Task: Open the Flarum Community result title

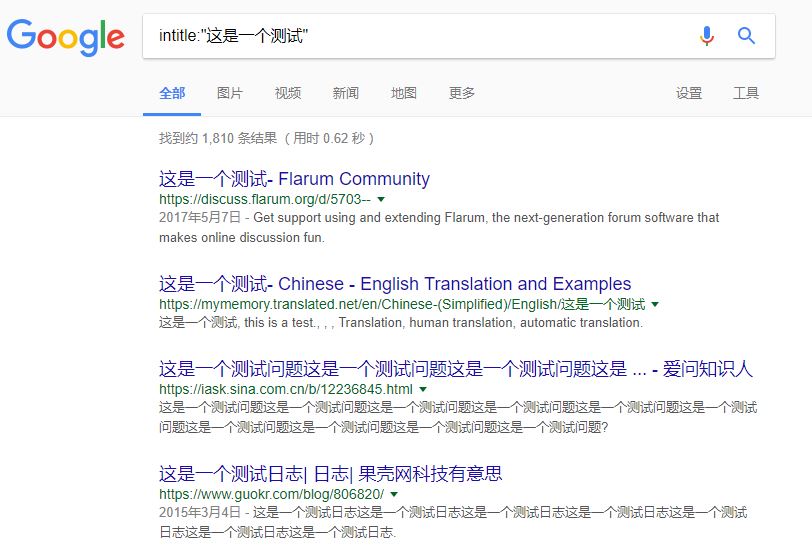Action: click(x=294, y=179)
